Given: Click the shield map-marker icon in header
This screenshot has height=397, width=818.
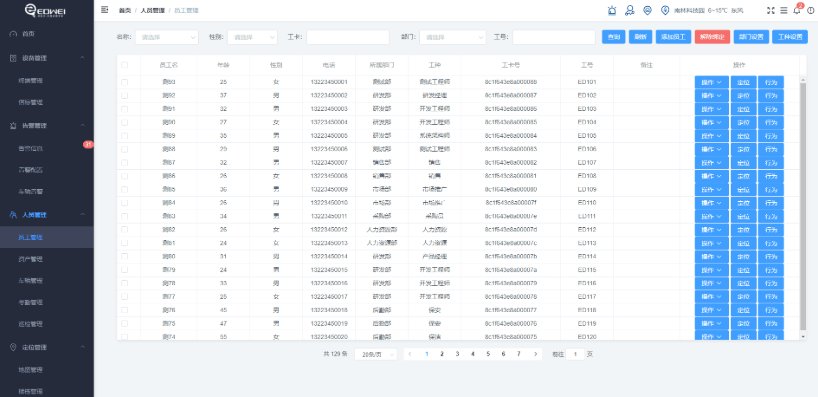Looking at the screenshot, I should 647,10.
